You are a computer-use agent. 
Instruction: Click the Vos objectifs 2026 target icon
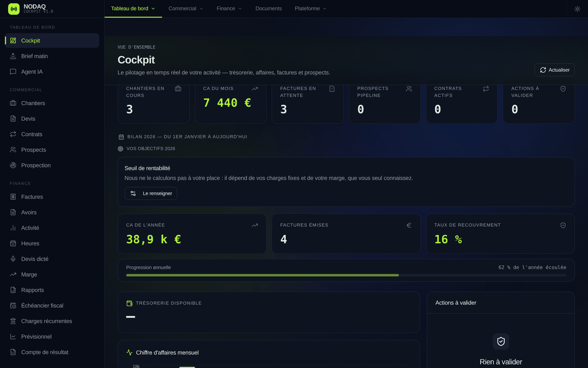point(121,149)
